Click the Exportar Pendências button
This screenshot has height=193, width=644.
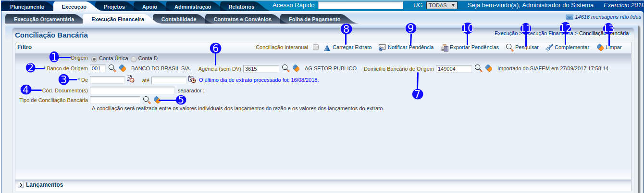tap(470, 48)
